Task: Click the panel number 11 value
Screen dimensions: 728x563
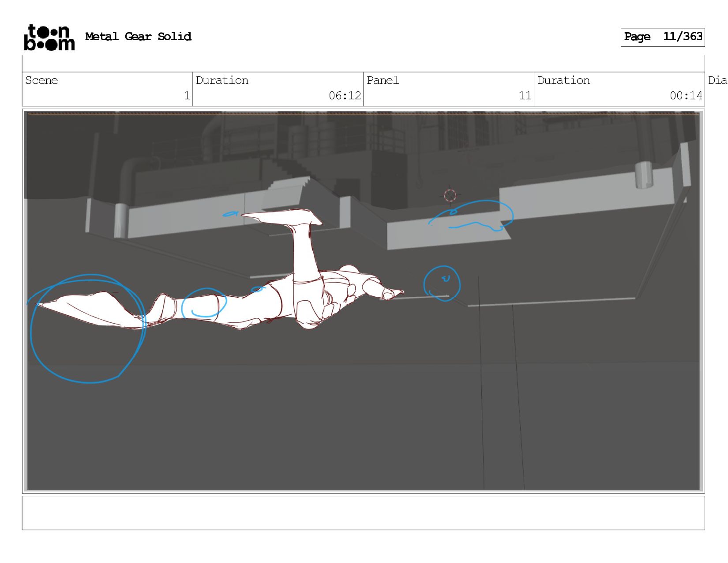Action: tap(525, 95)
